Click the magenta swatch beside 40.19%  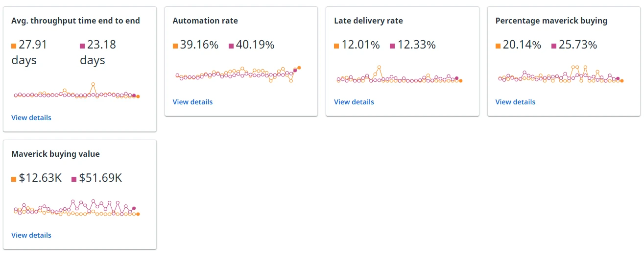point(231,46)
